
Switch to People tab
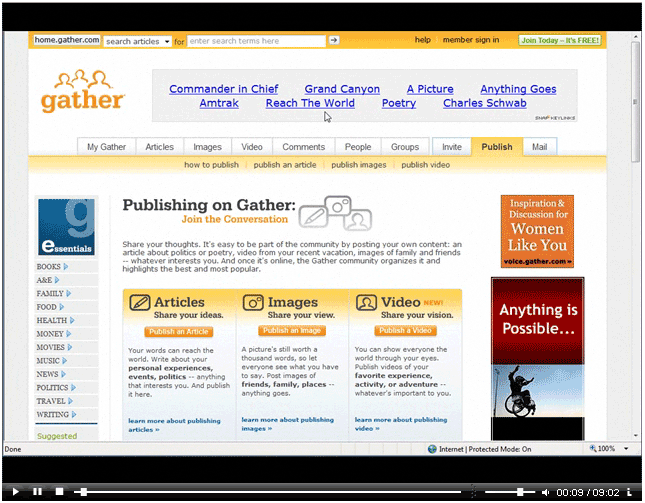[358, 147]
